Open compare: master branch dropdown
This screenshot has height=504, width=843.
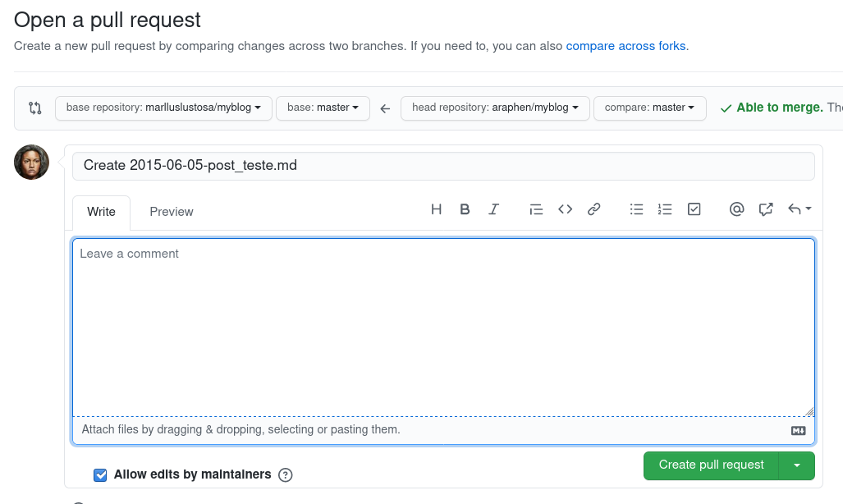click(649, 108)
